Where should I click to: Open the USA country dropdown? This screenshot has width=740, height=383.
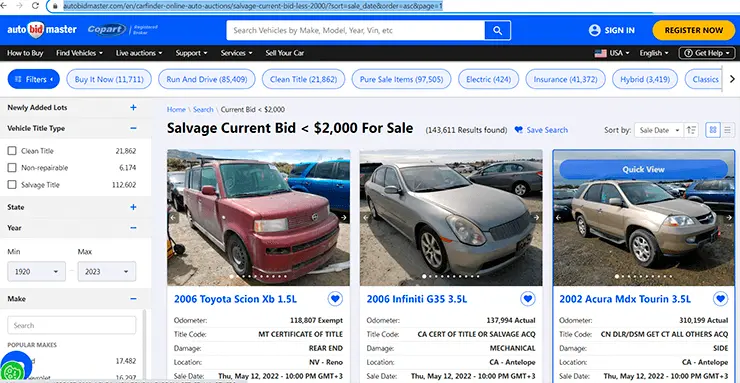coord(612,53)
